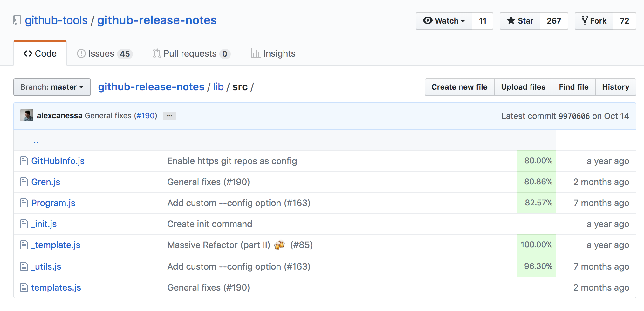
Task: Click the file icon next to templates.js
Action: [x=24, y=287]
